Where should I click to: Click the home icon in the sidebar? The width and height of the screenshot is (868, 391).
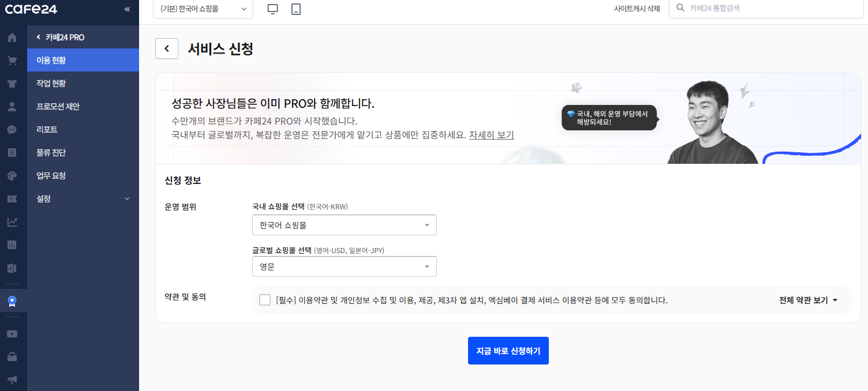pos(12,37)
